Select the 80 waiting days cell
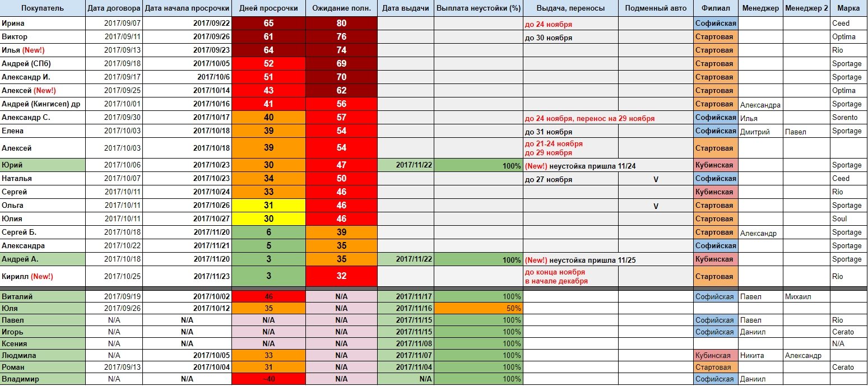The image size is (868, 386). [342, 24]
